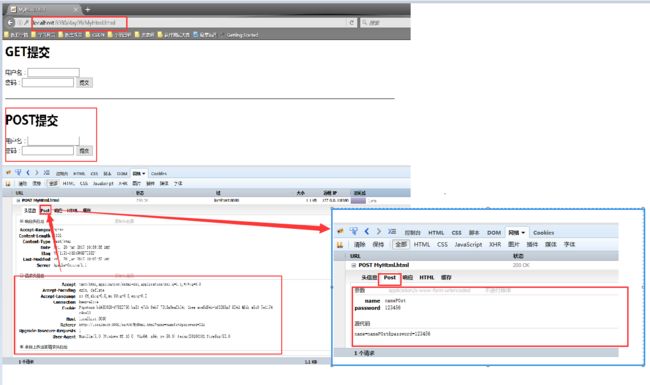
Task: Switch to 控制台 tab in enlarged inset
Action: [412, 233]
